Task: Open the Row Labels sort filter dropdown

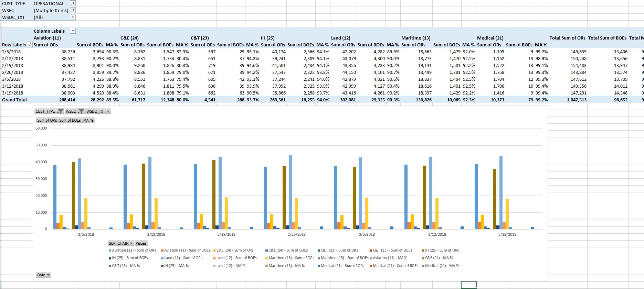Action: click(30, 45)
